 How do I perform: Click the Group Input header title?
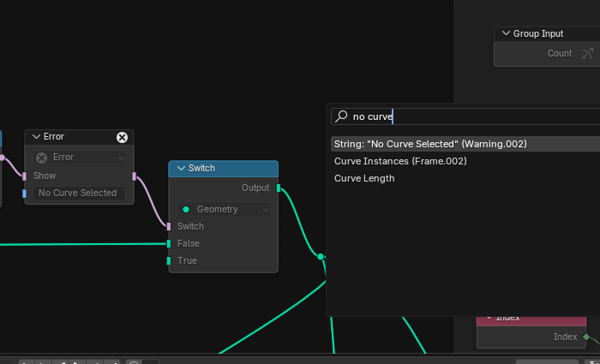[x=538, y=33]
